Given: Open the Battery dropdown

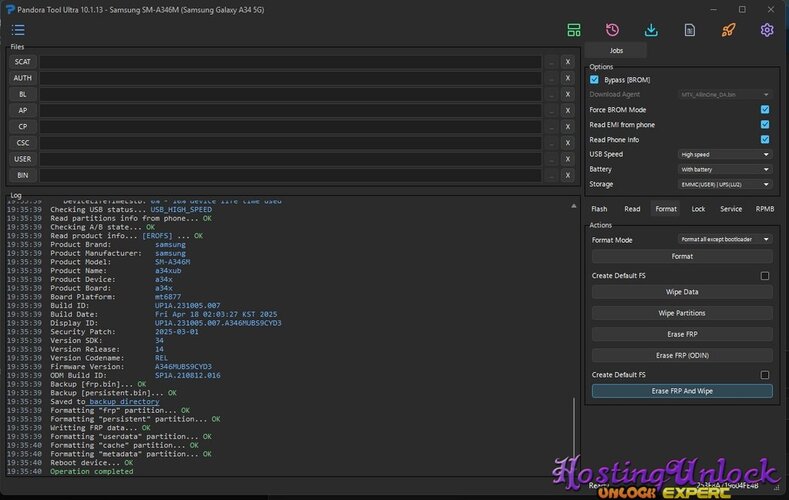Looking at the screenshot, I should point(725,170).
